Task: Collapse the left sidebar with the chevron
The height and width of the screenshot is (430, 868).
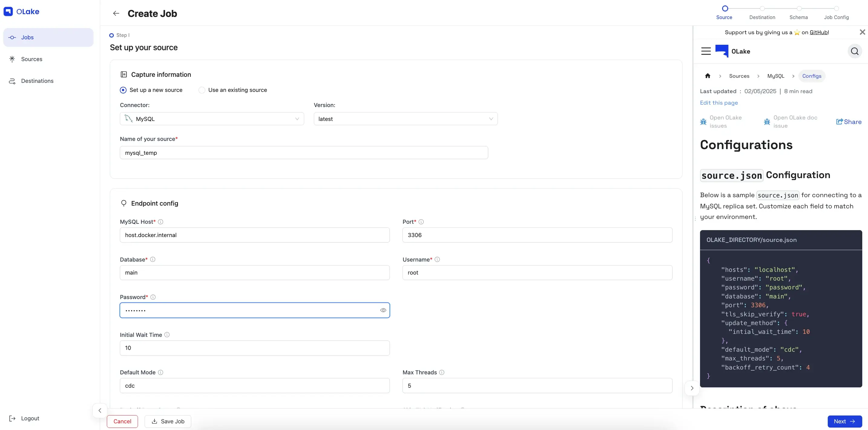Action: 100,410
